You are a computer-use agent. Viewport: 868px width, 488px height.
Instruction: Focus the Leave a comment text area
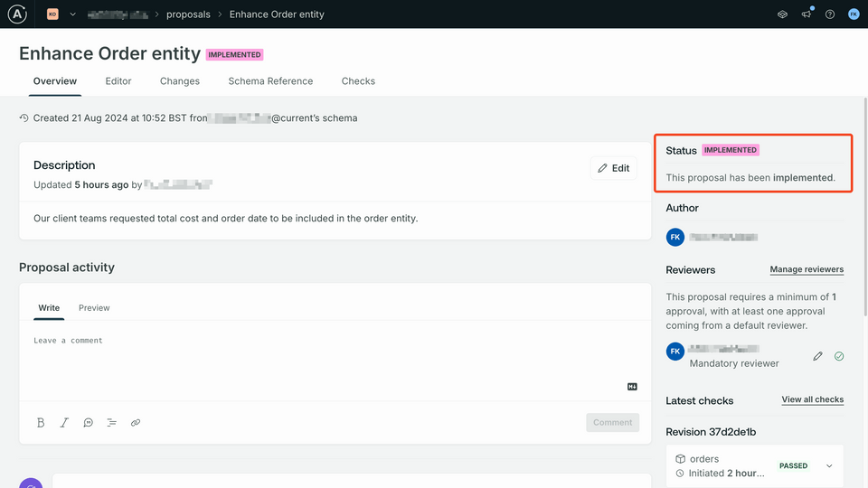tap(335, 361)
